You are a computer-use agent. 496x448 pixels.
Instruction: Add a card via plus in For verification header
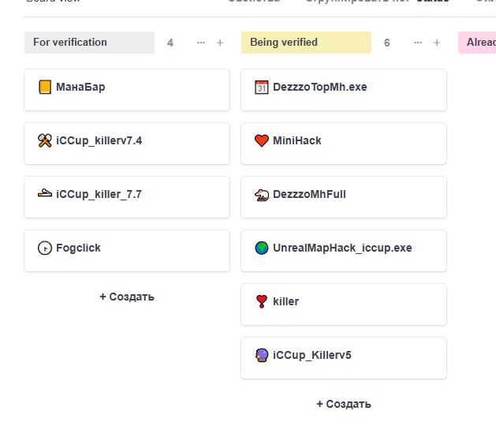coord(220,43)
